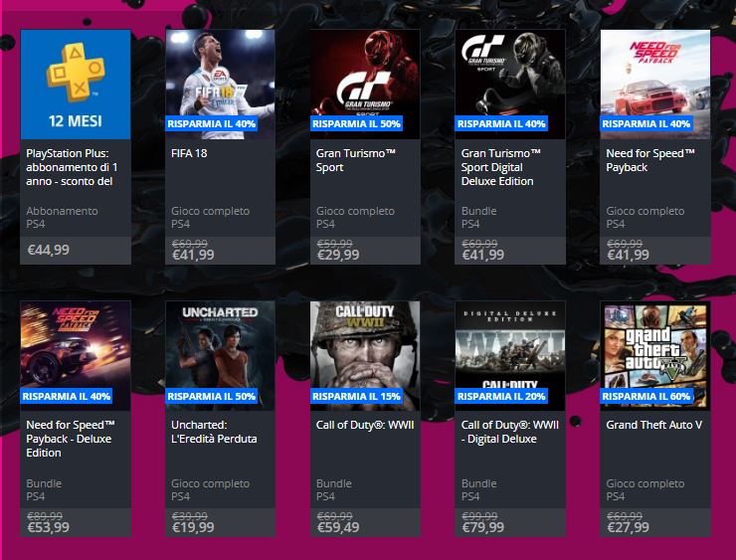The height and width of the screenshot is (560, 736).
Task: Click the FIFA 18 cover art
Action: pyautogui.click(x=220, y=84)
